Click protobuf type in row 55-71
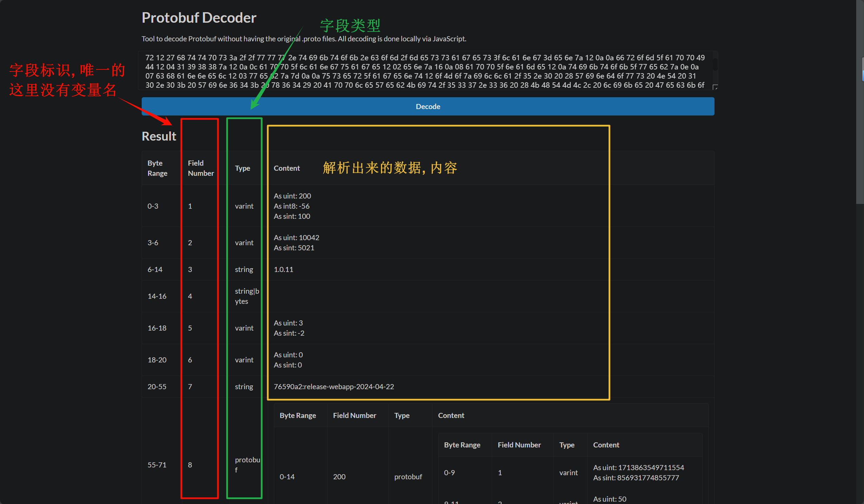Viewport: 864px width, 504px height. click(x=247, y=465)
